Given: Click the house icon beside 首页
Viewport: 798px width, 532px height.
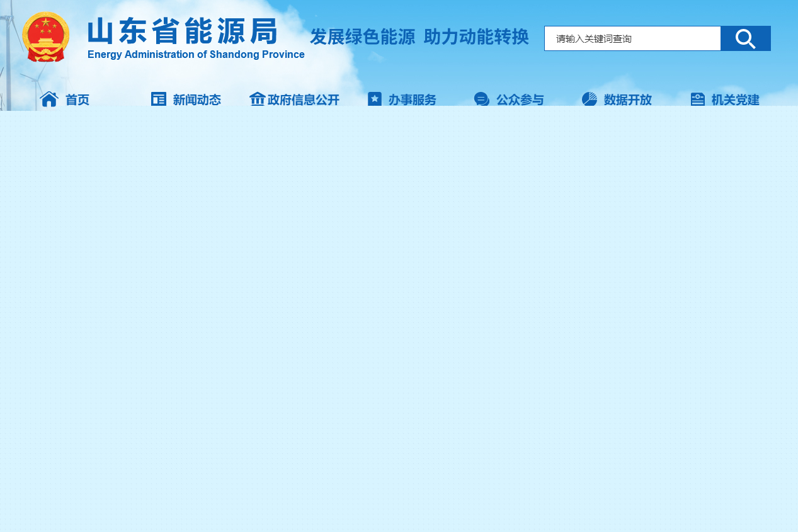Looking at the screenshot, I should [49, 99].
